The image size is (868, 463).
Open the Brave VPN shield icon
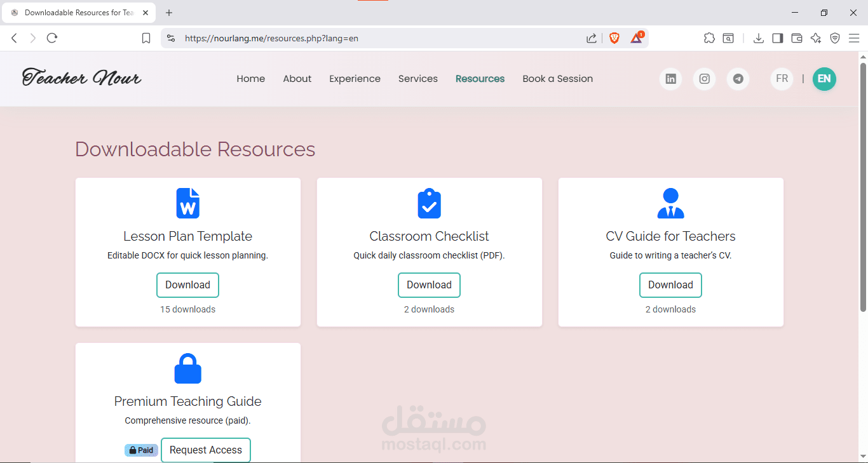pos(835,38)
